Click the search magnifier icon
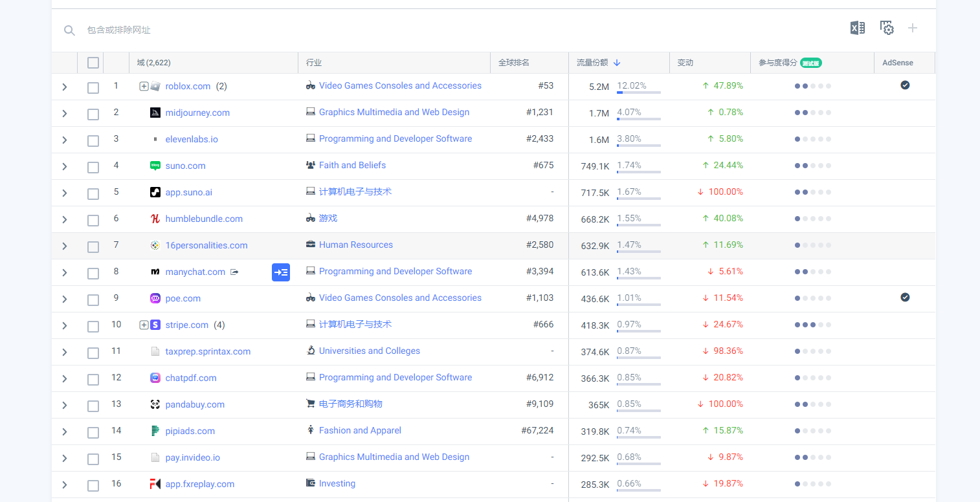This screenshot has width=980, height=502. coord(69,30)
